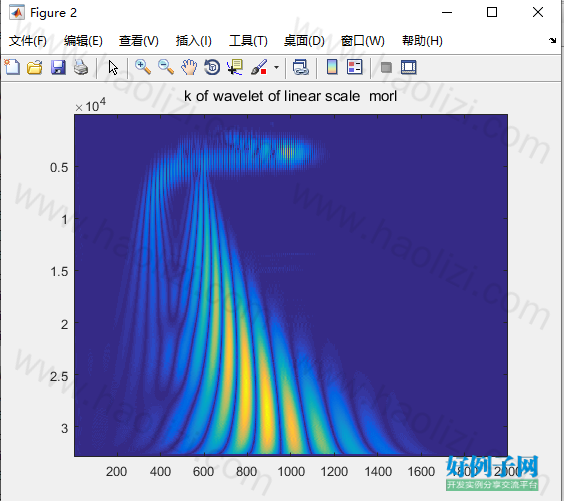564x501 pixels.
Task: Click the MATLAB logo in title bar
Action: click(x=17, y=13)
